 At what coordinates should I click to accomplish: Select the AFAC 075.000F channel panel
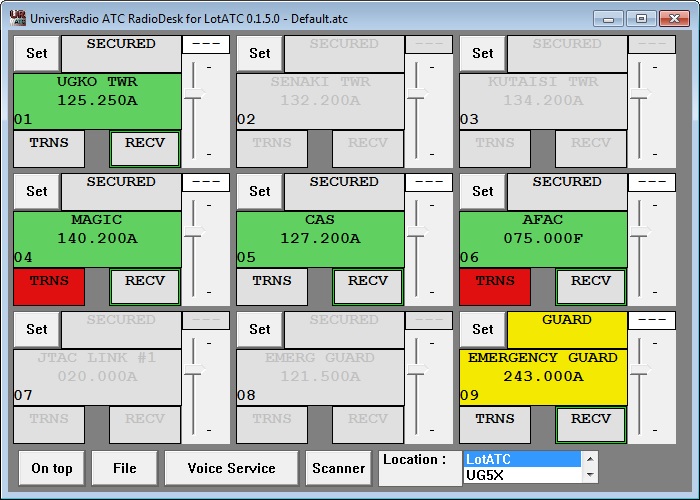tap(543, 239)
